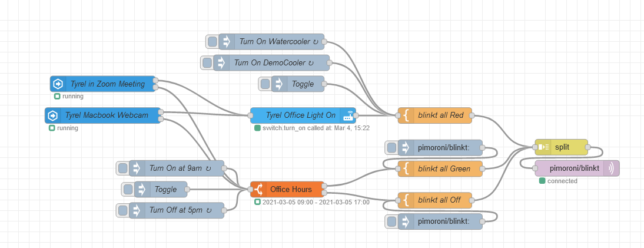Click the Tyrel Office Light On router icon

[x=348, y=115]
